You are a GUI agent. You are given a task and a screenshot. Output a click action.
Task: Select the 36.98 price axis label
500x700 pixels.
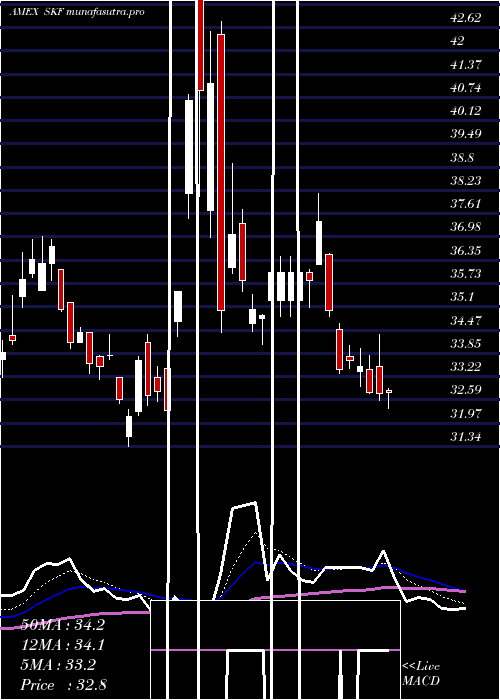(466, 227)
